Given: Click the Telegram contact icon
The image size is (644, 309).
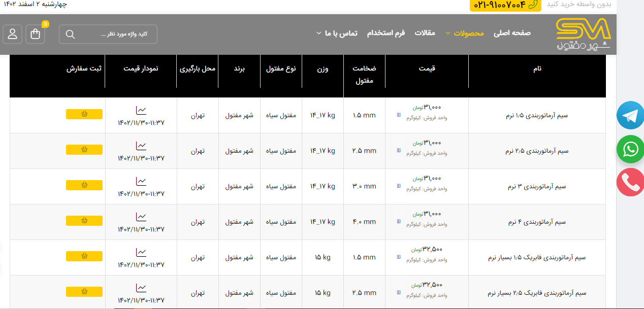Looking at the screenshot, I should 630,116.
